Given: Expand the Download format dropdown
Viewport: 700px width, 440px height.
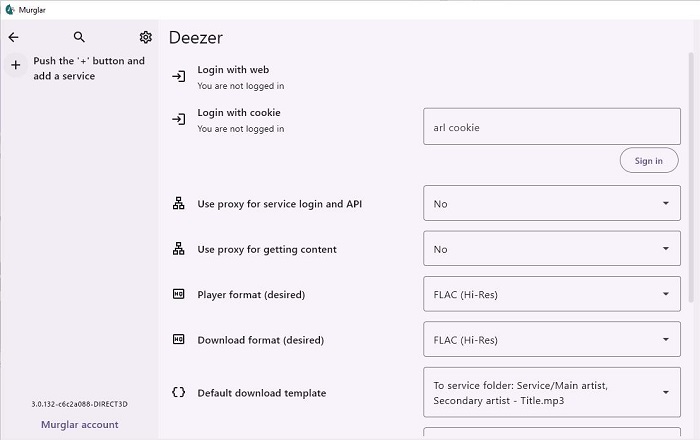Looking at the screenshot, I should (x=552, y=339).
